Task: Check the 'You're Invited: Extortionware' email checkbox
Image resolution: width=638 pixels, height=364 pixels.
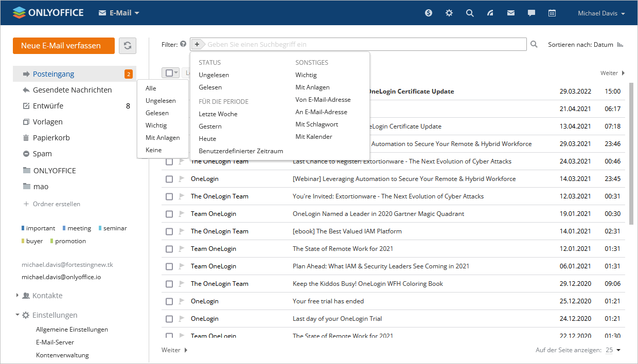Action: [169, 196]
